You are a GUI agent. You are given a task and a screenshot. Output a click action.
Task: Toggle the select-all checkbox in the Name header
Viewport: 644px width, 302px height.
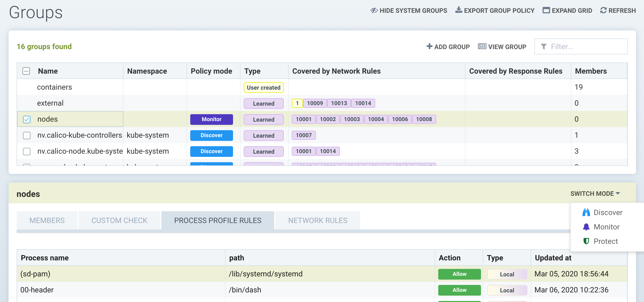tap(26, 71)
